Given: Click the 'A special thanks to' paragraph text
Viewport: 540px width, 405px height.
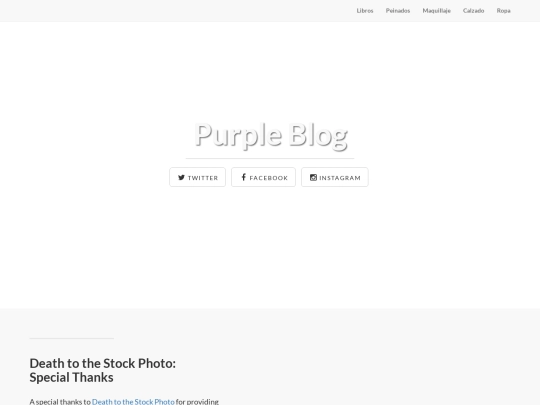Looking at the screenshot, I should [60, 402].
